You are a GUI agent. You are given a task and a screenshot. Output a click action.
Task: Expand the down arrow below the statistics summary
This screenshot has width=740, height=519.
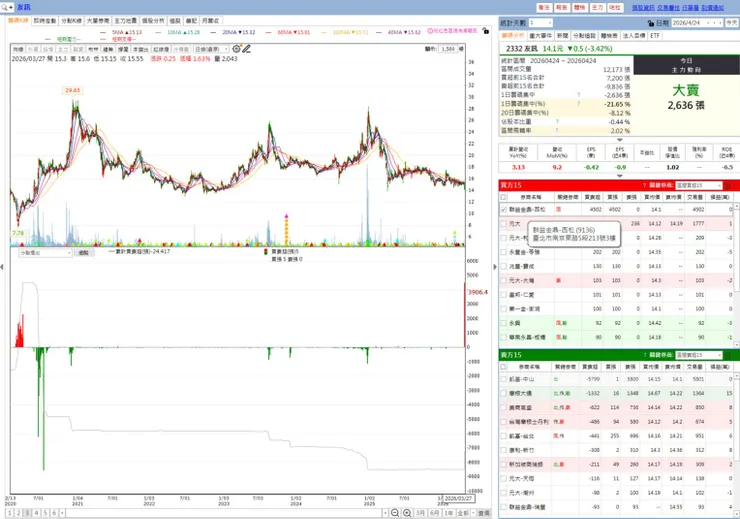[x=620, y=140]
